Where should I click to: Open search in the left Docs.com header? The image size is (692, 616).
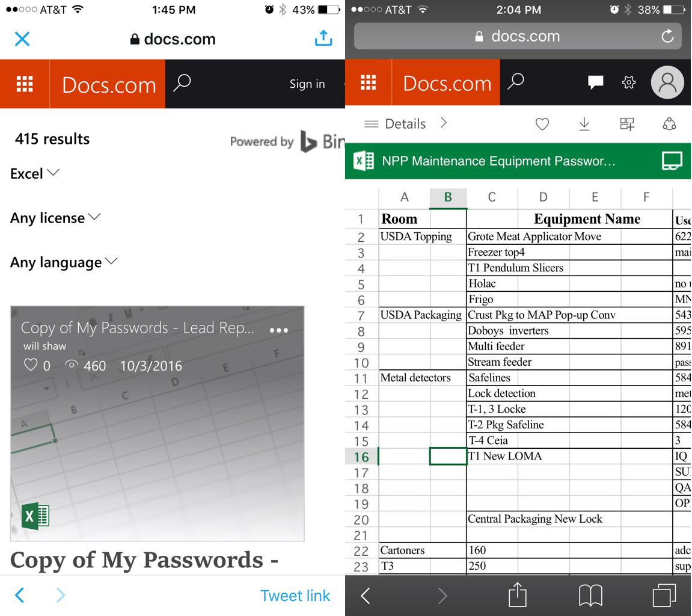[x=182, y=82]
